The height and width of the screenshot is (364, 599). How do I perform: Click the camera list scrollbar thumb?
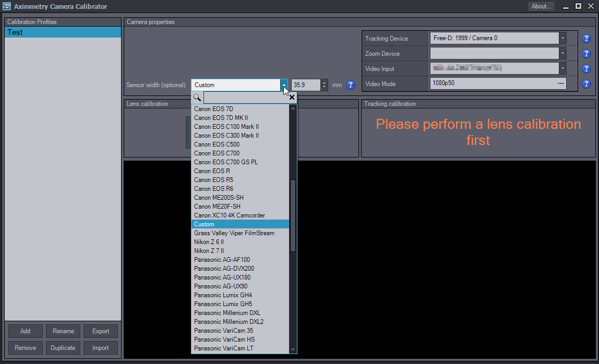point(293,215)
